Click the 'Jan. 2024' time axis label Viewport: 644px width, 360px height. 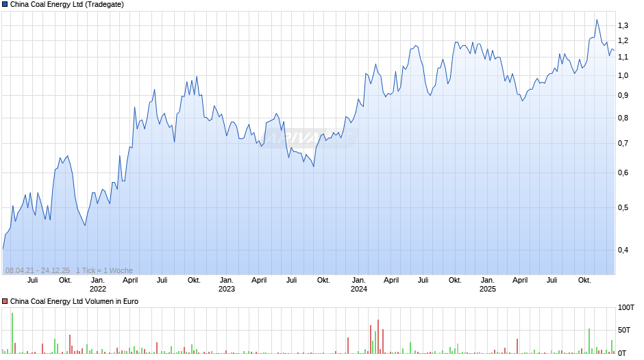click(x=358, y=285)
